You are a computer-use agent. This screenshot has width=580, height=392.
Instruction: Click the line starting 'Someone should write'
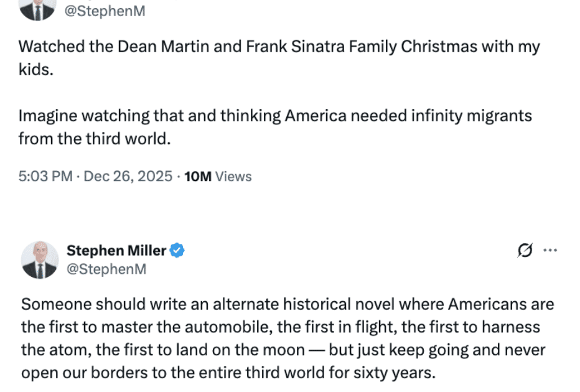point(287,305)
